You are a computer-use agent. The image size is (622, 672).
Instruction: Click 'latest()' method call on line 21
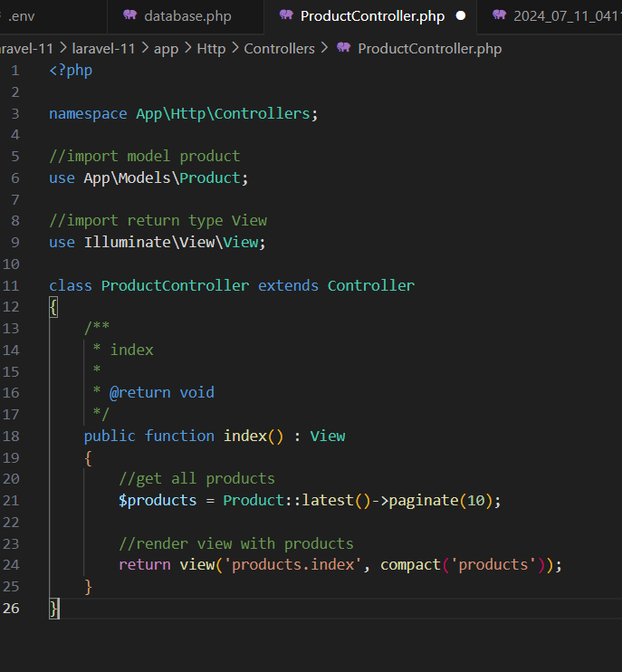tap(336, 501)
